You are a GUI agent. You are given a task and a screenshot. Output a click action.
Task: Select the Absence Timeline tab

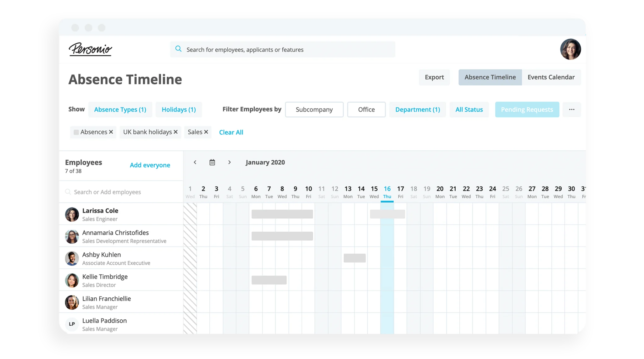click(x=490, y=77)
